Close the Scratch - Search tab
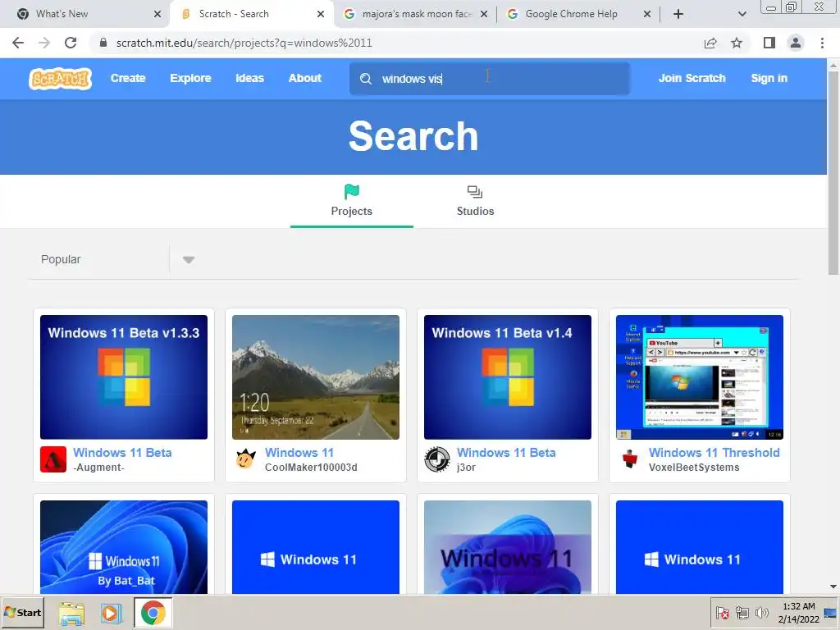This screenshot has width=840, height=630. click(321, 14)
